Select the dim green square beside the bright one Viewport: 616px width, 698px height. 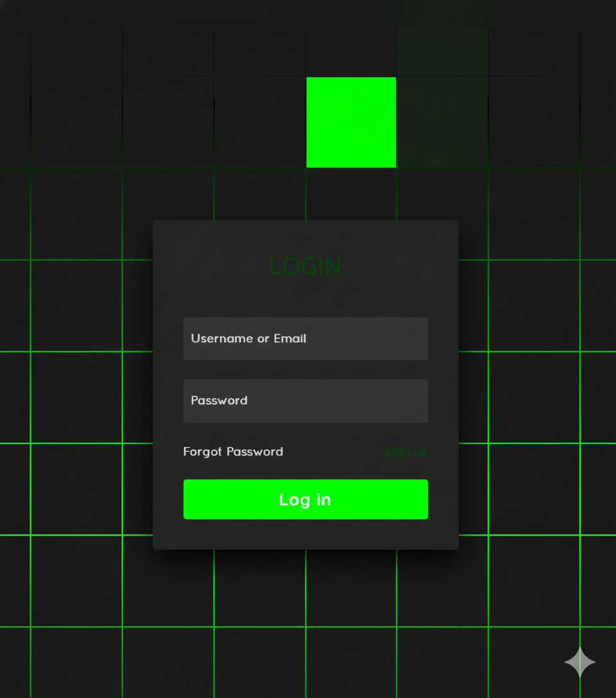[x=442, y=122]
